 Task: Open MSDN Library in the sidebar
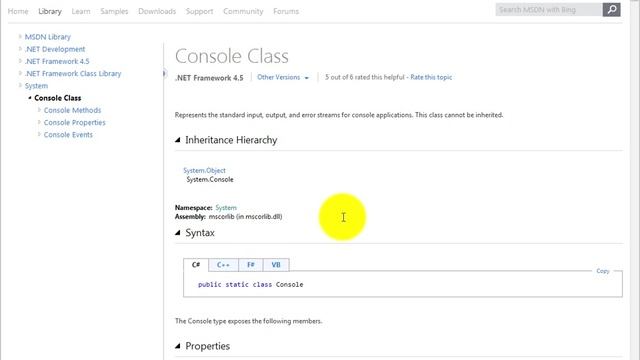(48, 37)
